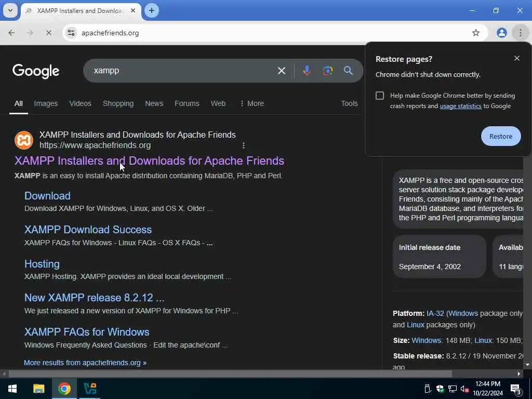
Task: Open a new tab with the plus button
Action: 151,10
